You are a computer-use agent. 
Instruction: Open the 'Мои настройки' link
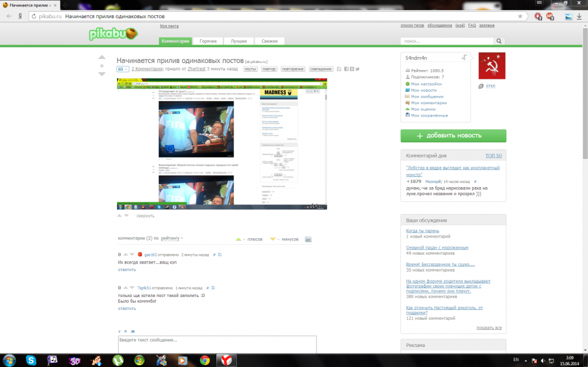click(426, 84)
